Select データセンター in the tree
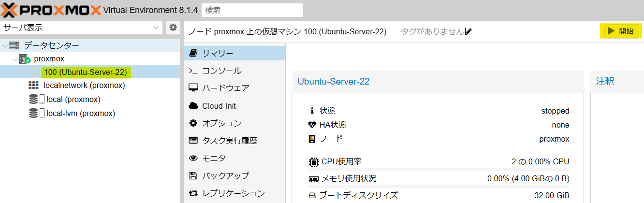This screenshot has width=644, height=203. [x=52, y=45]
